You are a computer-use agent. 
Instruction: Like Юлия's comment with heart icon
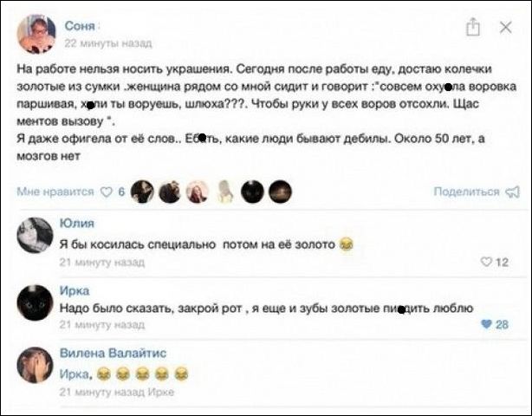[x=486, y=262]
